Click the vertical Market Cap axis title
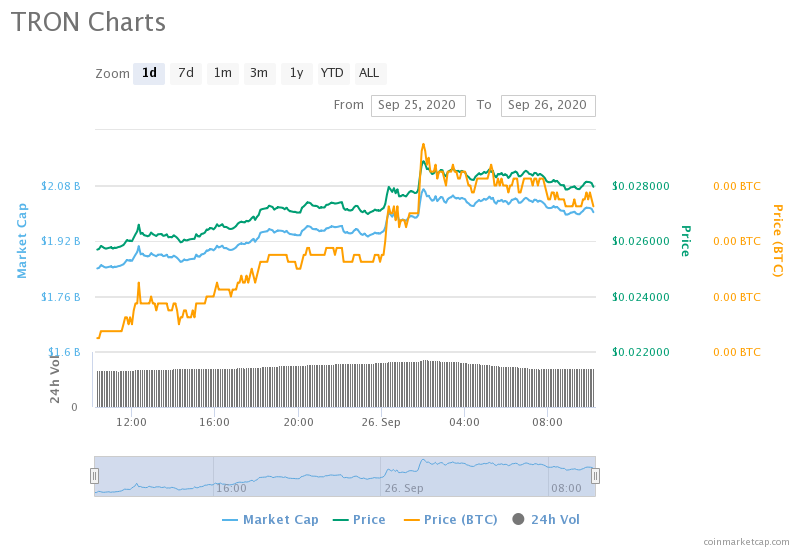800x550 pixels. tap(22, 241)
